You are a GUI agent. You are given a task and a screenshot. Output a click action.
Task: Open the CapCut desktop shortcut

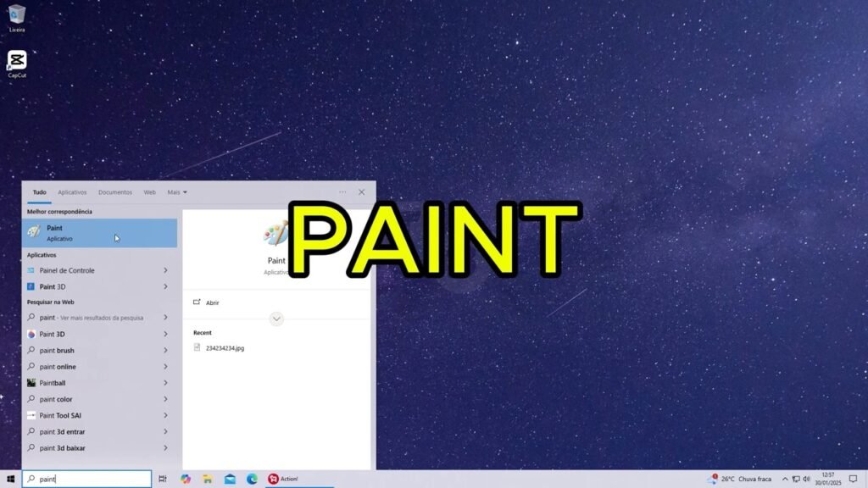17,64
